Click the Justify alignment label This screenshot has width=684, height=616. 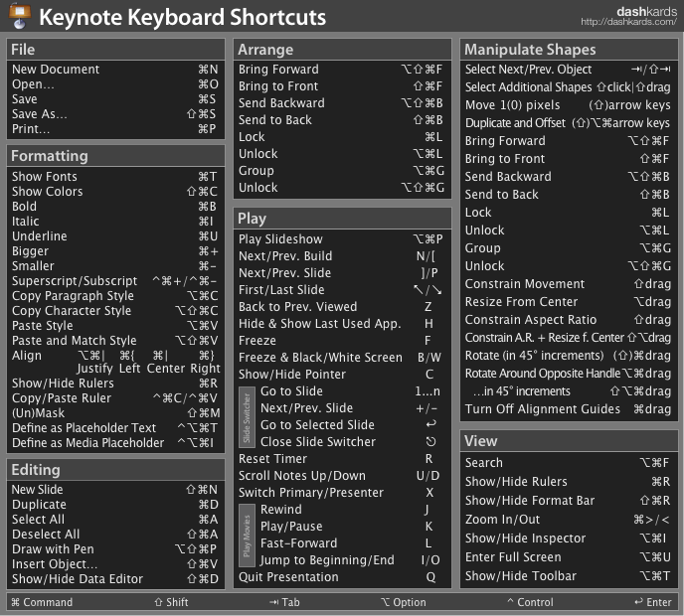tap(94, 369)
